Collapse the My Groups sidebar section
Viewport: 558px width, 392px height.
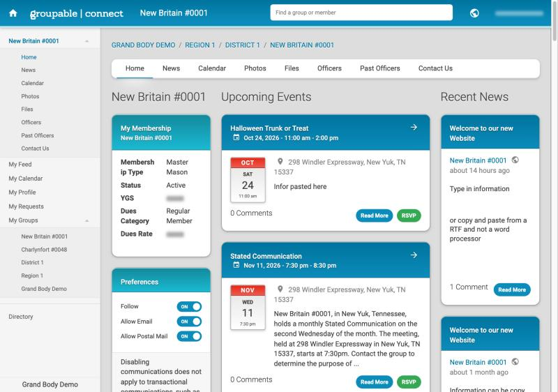click(86, 220)
